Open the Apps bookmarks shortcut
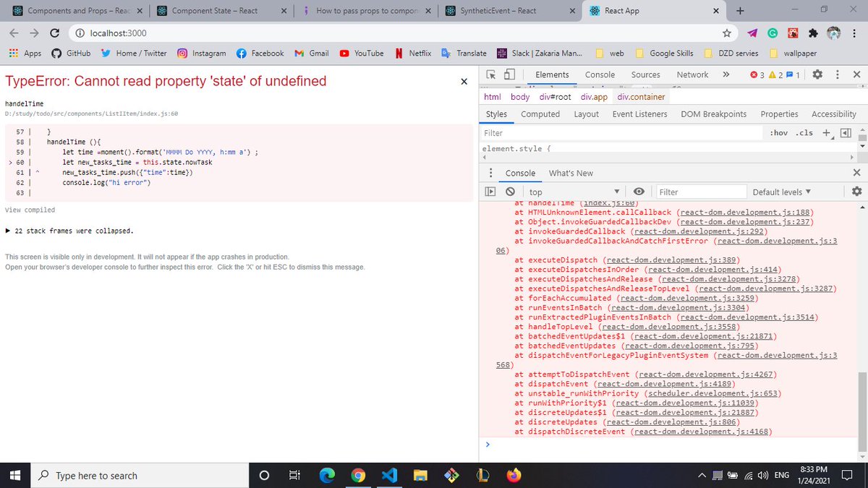This screenshot has width=868, height=488. coord(25,53)
